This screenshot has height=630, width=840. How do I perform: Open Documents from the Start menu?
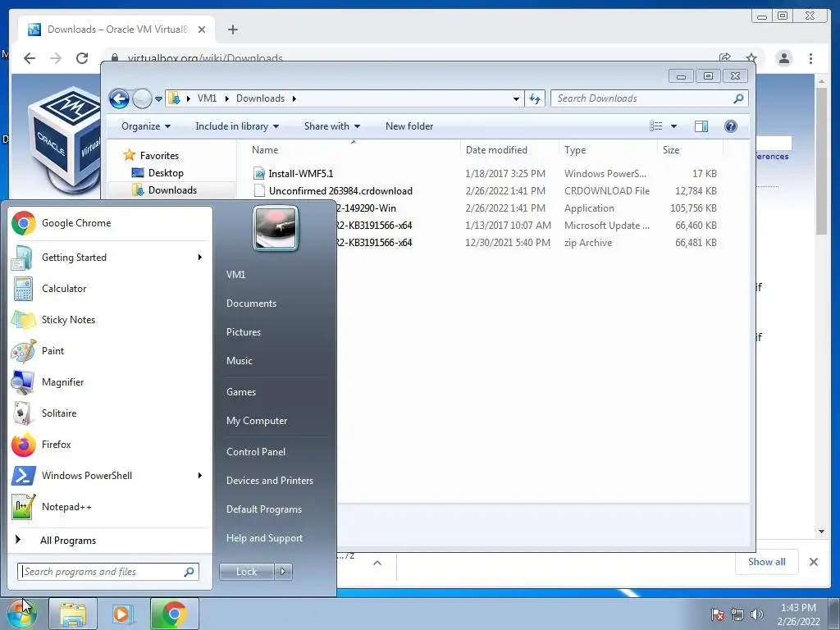click(x=251, y=304)
